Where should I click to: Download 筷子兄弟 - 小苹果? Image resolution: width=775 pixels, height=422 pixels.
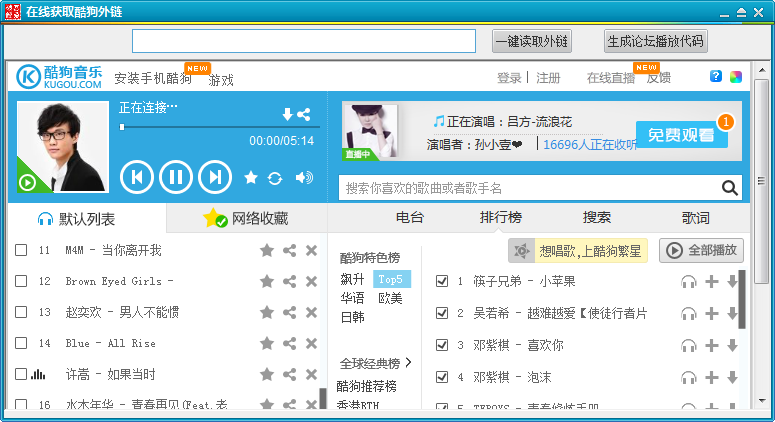(x=732, y=282)
